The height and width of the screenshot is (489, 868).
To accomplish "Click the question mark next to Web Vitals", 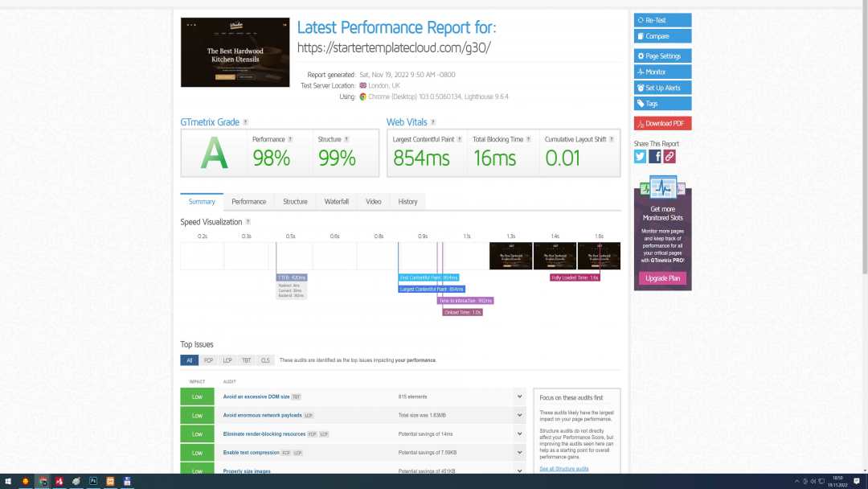I will [433, 122].
